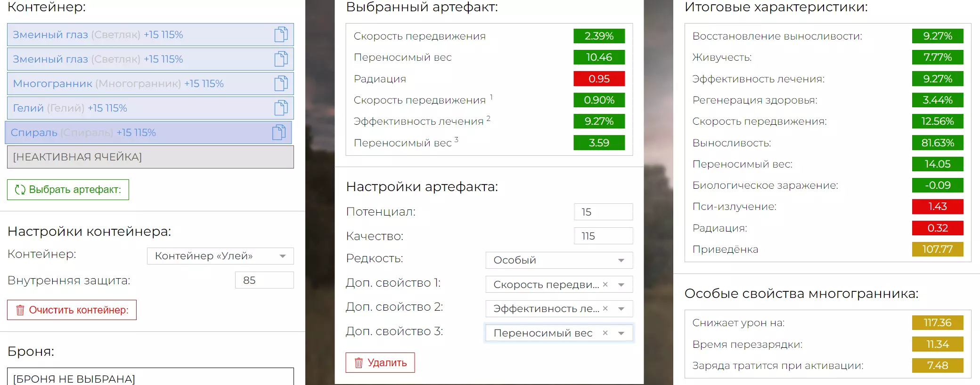Click copy icon on second Змеиный глаз row
This screenshot has height=385, width=980.
[x=281, y=59]
